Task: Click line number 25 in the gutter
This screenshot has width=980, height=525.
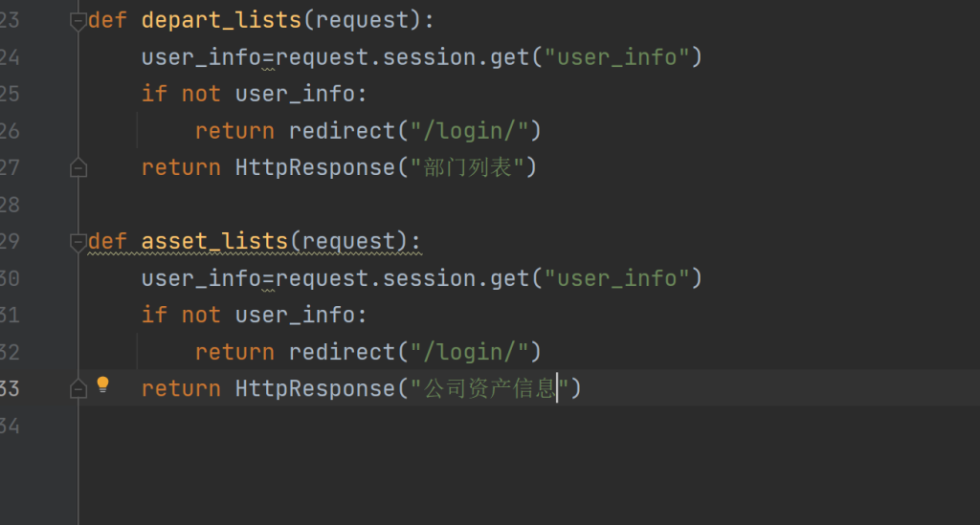Action: pyautogui.click(x=10, y=94)
